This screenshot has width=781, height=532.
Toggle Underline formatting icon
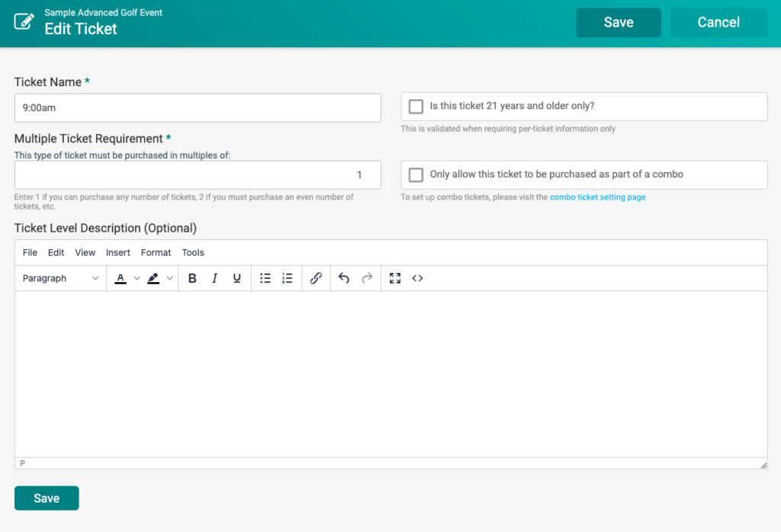[x=237, y=278]
